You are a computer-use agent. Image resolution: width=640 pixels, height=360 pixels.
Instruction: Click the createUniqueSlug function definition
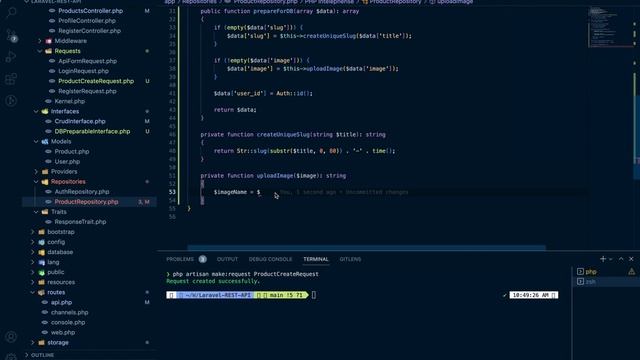(283, 134)
